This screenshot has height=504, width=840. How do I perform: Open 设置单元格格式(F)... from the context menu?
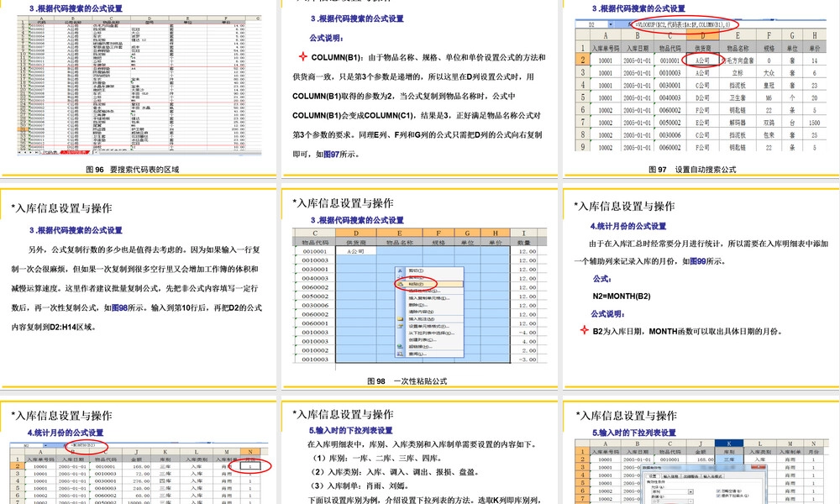point(429,326)
